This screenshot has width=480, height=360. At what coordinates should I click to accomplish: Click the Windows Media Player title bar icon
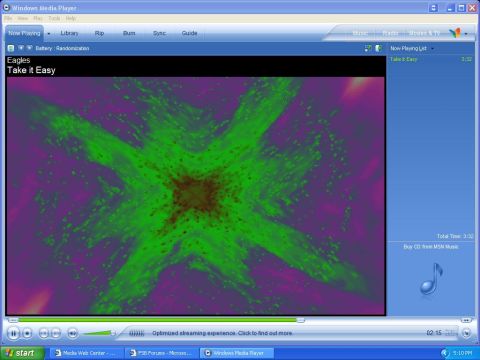[x=6, y=7]
